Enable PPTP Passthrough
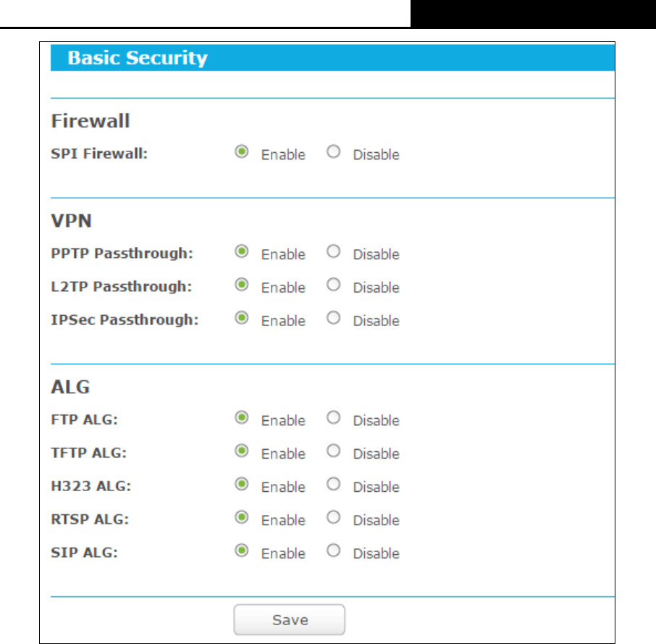 241,251
